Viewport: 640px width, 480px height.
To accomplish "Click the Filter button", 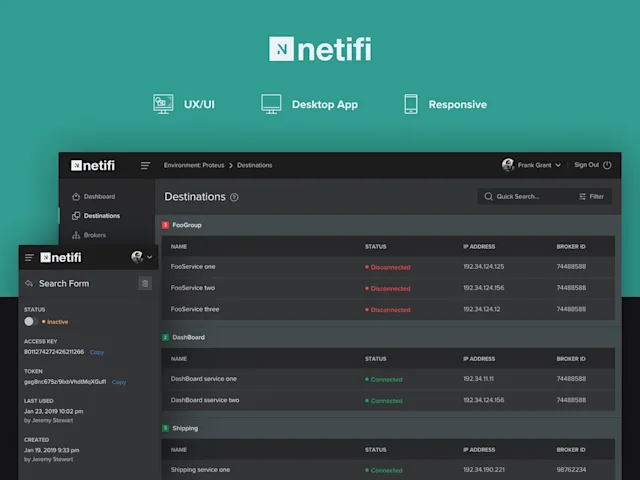I will coord(591,196).
